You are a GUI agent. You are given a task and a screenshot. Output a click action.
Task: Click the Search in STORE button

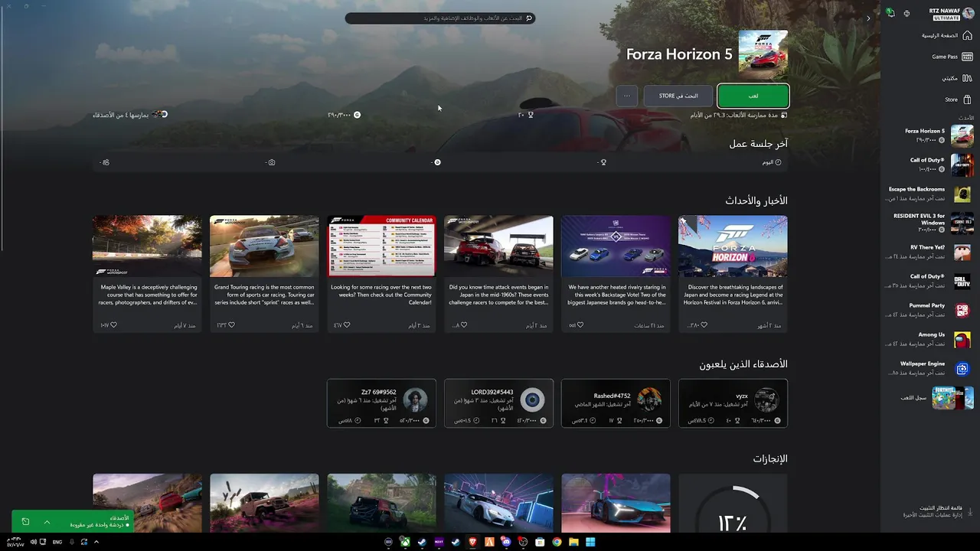678,96
